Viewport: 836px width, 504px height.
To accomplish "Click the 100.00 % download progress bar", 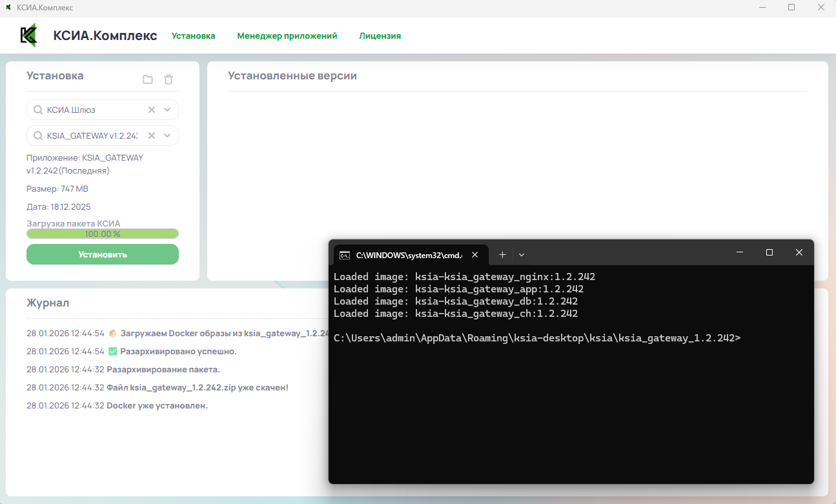I will (103, 234).
